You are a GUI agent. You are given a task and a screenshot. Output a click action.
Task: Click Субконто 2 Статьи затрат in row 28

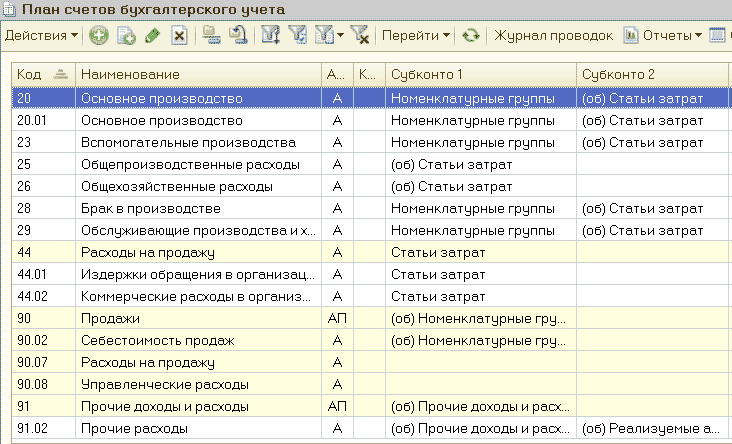tap(642, 208)
